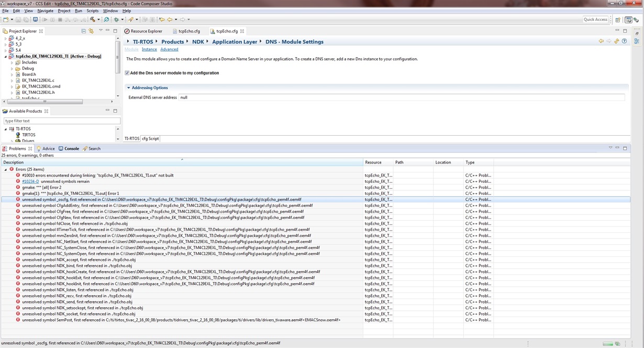Open the Project menu

pyautogui.click(x=64, y=10)
